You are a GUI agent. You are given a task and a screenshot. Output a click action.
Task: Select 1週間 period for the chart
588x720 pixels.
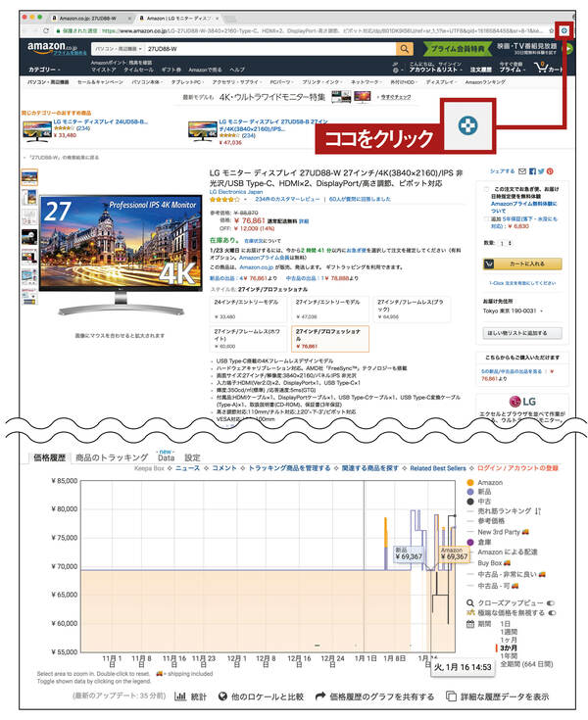click(509, 632)
